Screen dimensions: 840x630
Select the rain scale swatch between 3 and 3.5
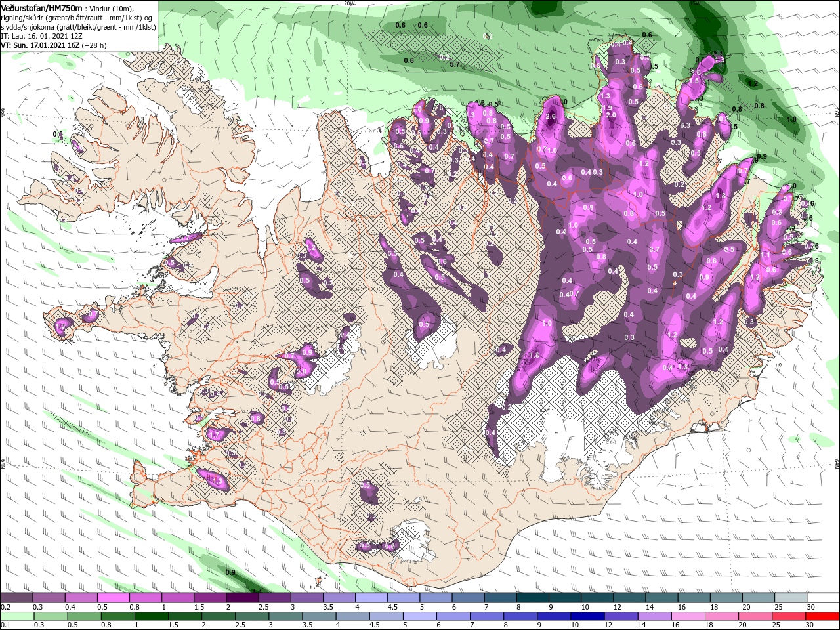tap(285, 616)
